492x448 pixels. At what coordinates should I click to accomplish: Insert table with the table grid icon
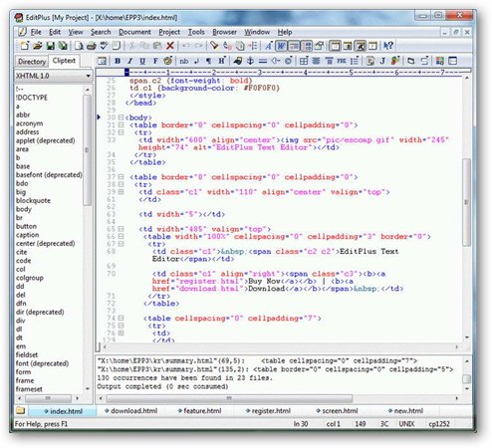(304, 61)
